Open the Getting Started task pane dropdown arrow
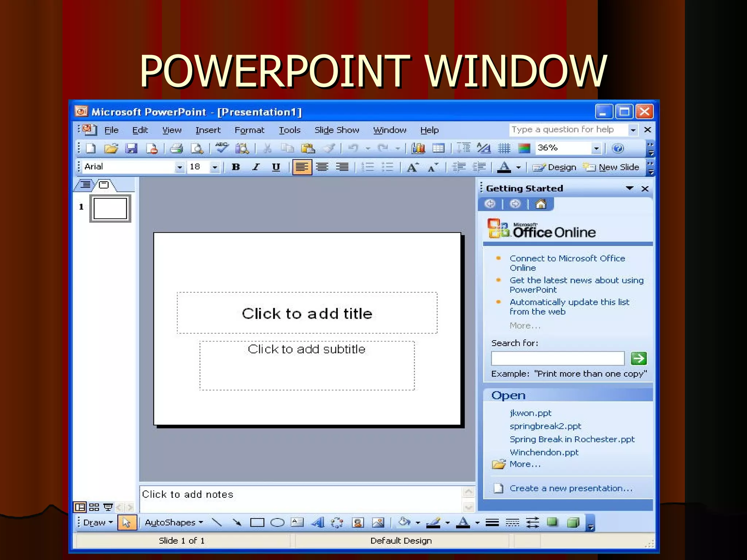747x560 pixels. pyautogui.click(x=630, y=188)
